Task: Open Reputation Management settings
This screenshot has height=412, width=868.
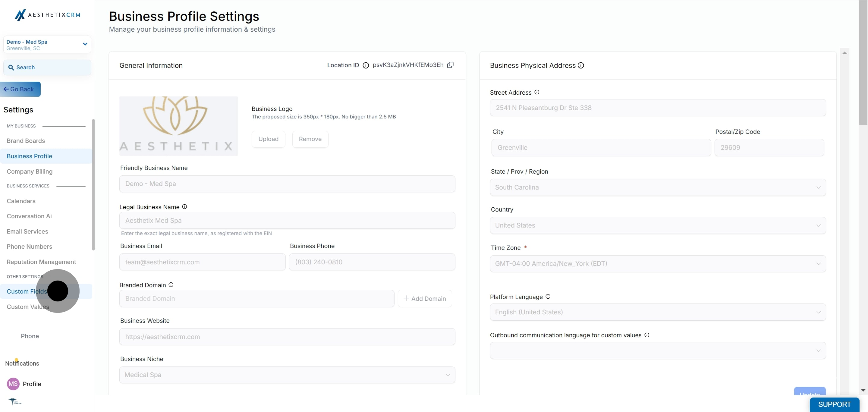Action: pyautogui.click(x=41, y=261)
